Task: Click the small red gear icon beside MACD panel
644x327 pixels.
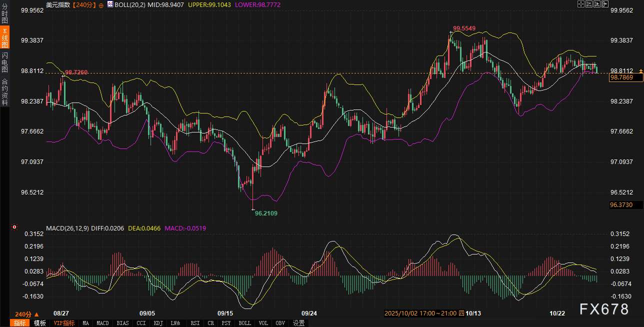Action: [14, 227]
